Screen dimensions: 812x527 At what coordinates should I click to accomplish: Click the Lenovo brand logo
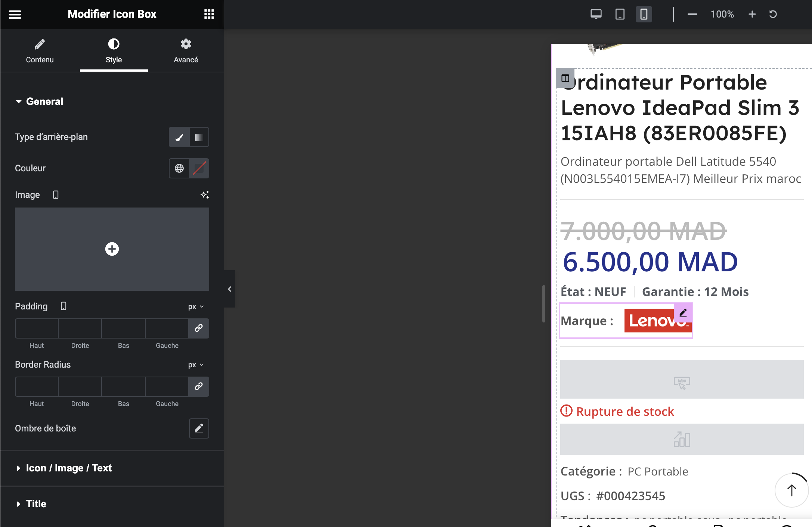(658, 320)
